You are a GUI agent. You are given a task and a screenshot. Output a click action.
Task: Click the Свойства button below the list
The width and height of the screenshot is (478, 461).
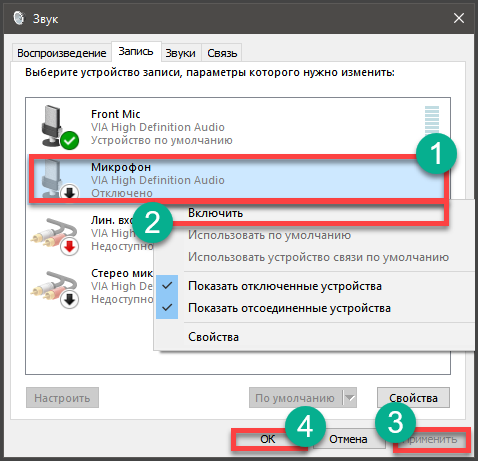click(413, 398)
